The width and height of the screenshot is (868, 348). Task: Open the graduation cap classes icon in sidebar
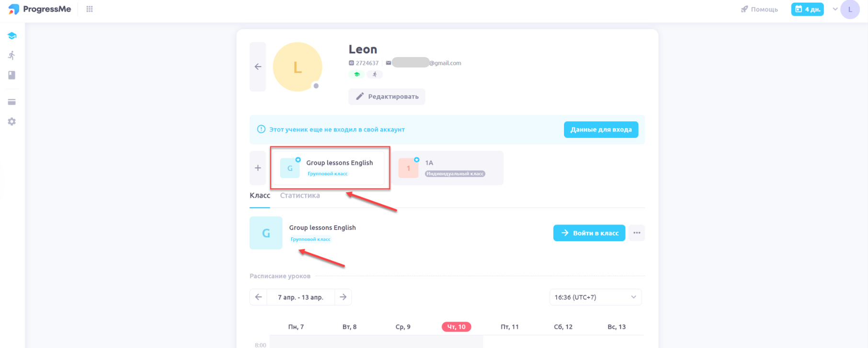pos(12,36)
